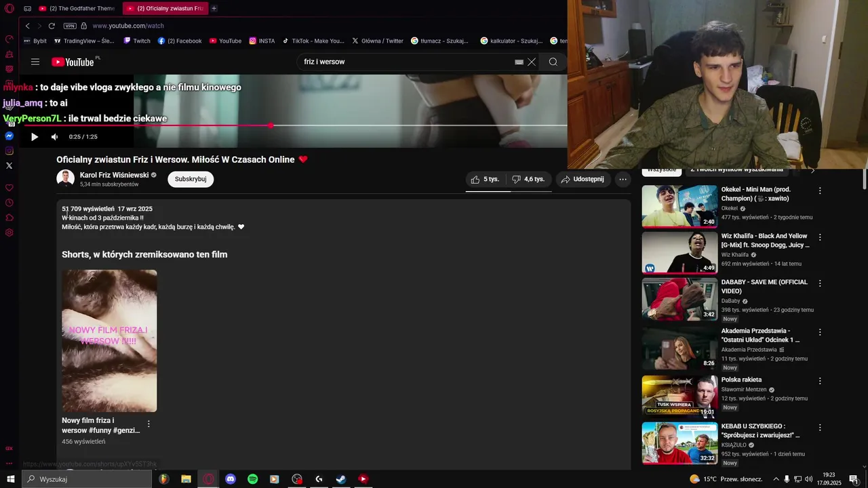Image resolution: width=868 pixels, height=488 pixels.
Task: Open options for 'Nowy film friza i wersow' Short
Action: [149, 424]
